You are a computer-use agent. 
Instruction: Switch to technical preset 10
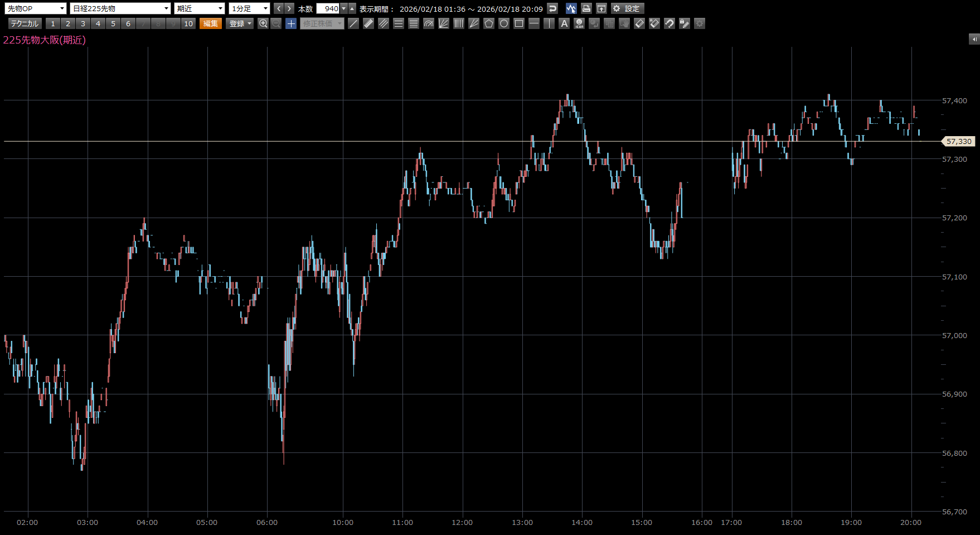coord(188,23)
